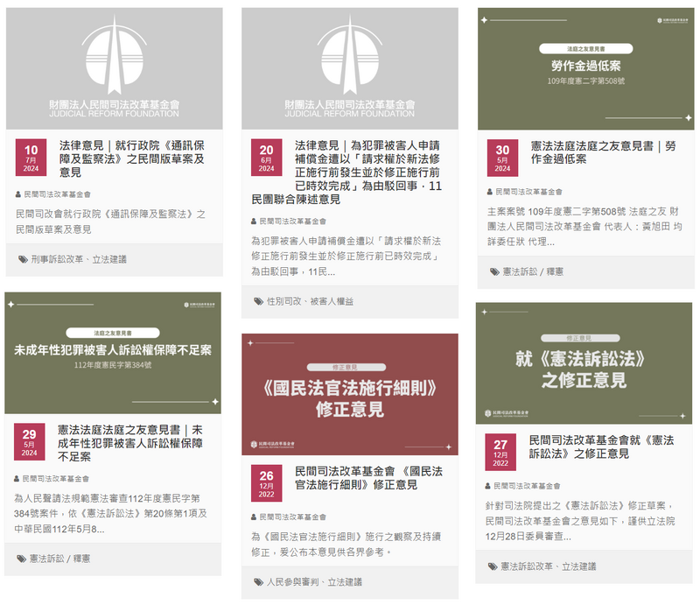Click the 20 6月 2024 date badge
Image resolution: width=700 pixels, height=605 pixels.
tap(267, 158)
